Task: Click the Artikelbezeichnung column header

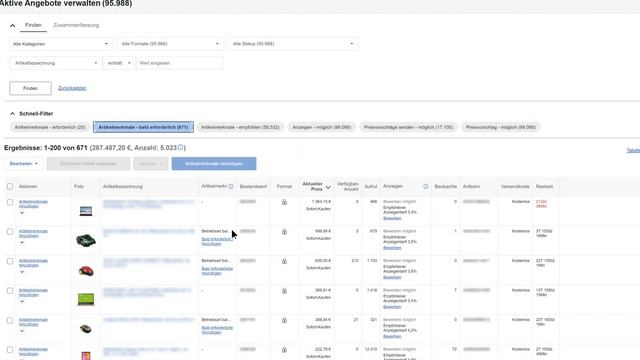Action: pyautogui.click(x=122, y=187)
